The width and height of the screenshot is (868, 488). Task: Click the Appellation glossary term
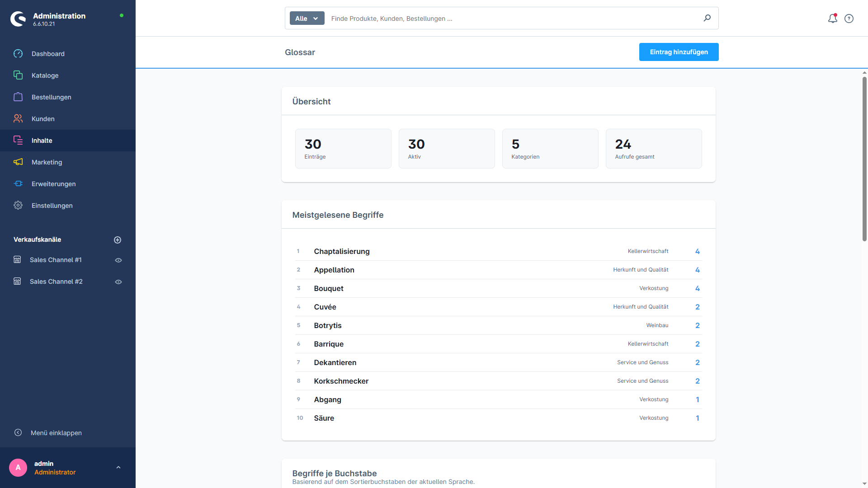[334, 270]
